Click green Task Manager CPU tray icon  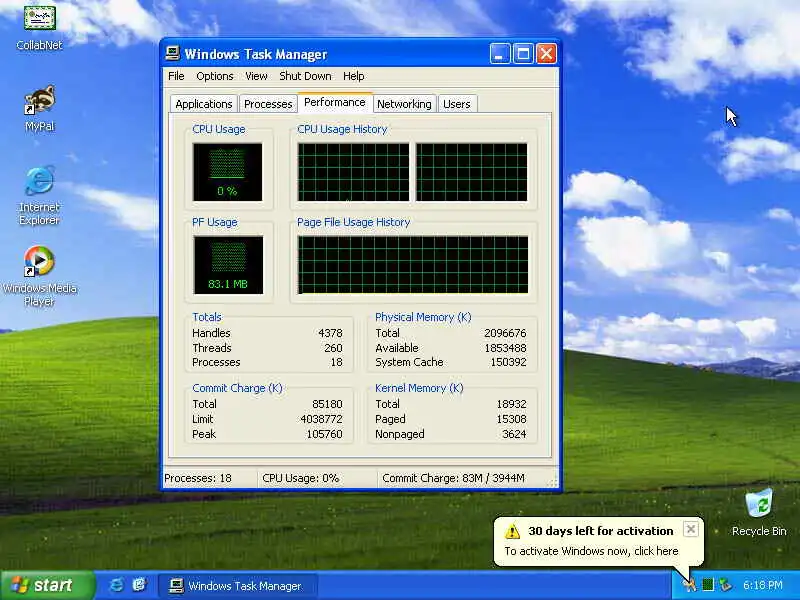tap(707, 585)
